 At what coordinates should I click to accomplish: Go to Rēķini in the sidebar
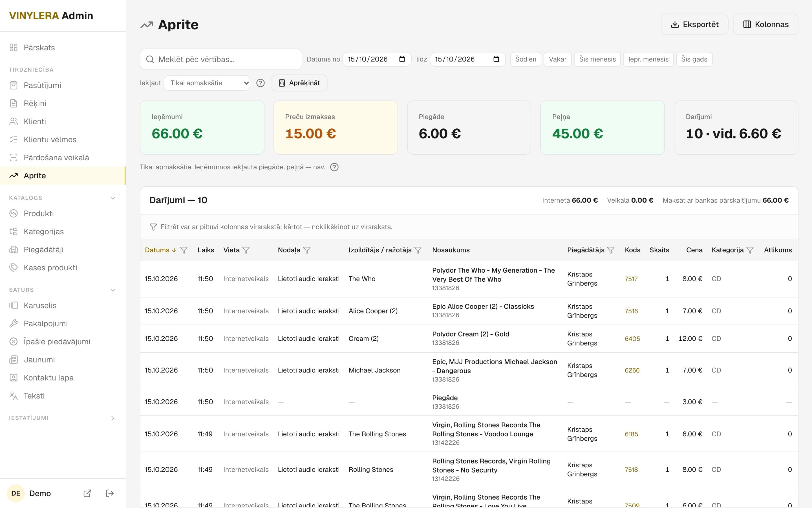[x=63, y=104]
